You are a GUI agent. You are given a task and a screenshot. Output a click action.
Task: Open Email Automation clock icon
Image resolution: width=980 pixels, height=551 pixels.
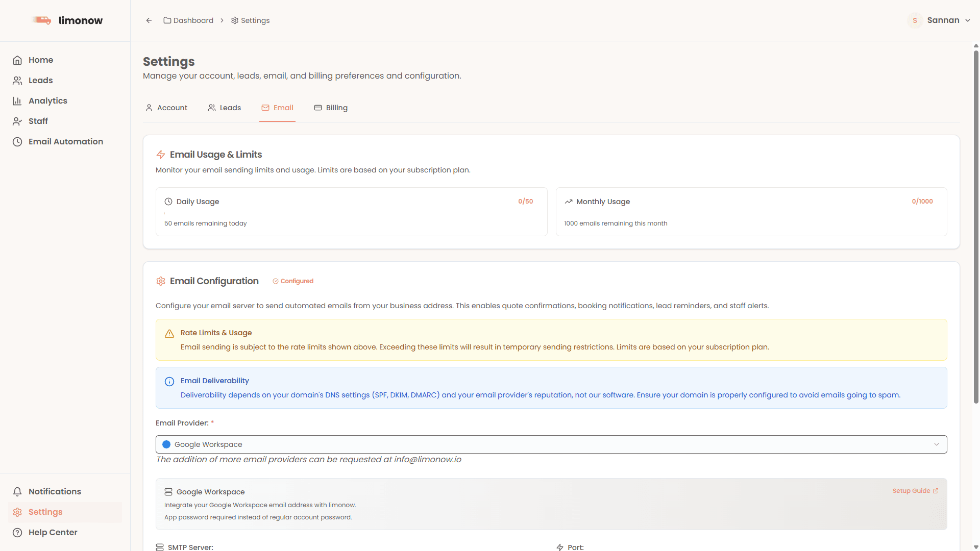[17, 141]
